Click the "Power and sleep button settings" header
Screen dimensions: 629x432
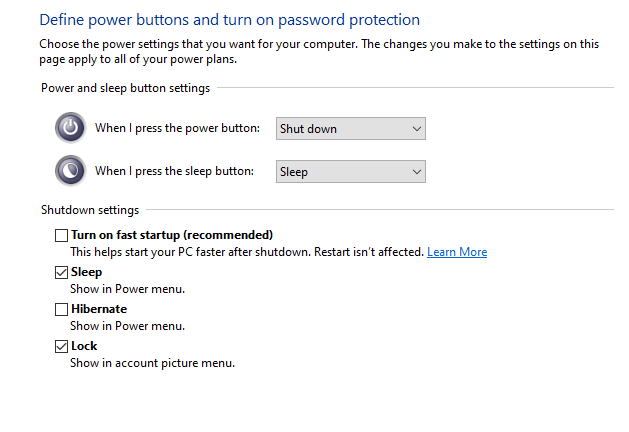click(x=125, y=88)
